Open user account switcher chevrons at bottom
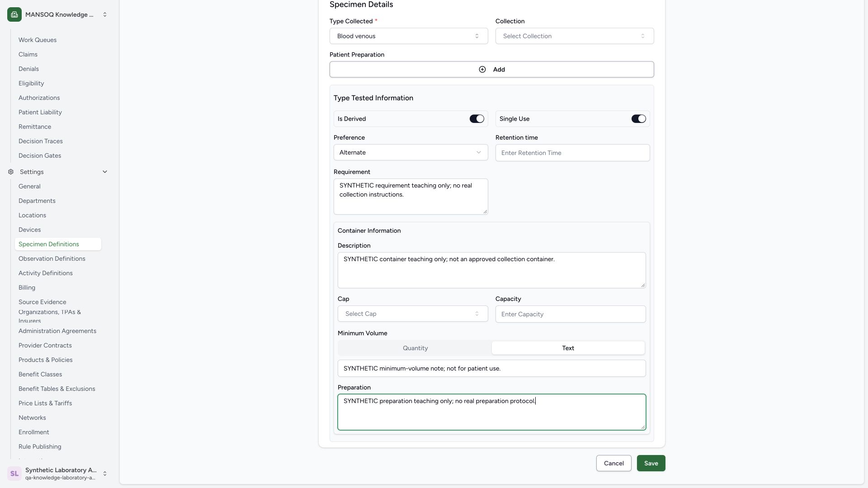Screen dimensions: 868x488 pos(105,474)
